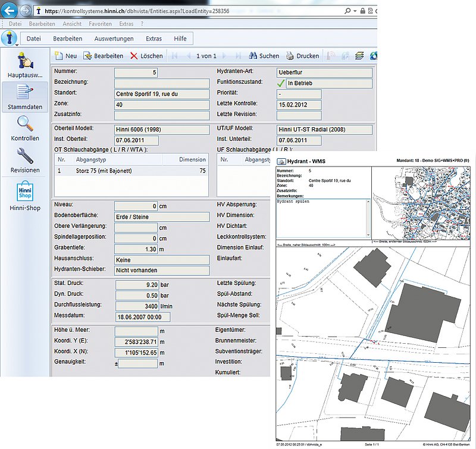This screenshot has height=449, width=476.
Task: Click the UT/UF Modell field
Action: (324, 130)
